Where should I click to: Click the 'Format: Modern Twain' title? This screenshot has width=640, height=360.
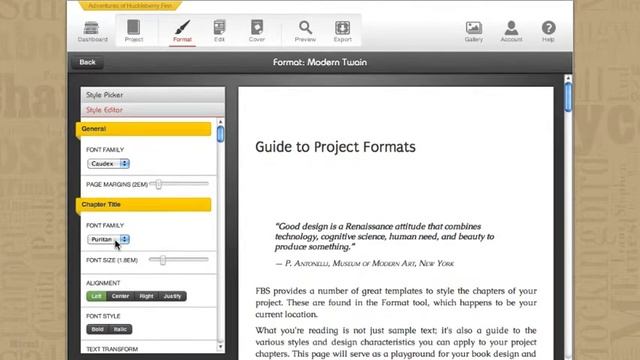pos(320,62)
